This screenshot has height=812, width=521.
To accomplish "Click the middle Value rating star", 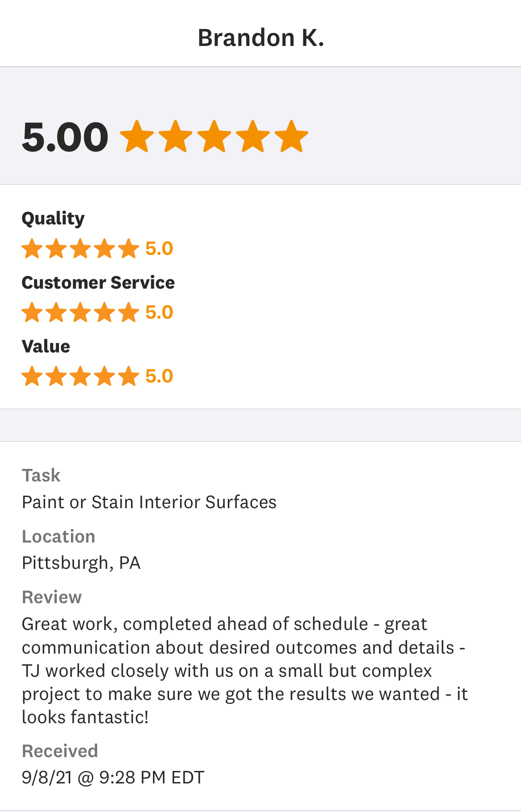I will (80, 376).
